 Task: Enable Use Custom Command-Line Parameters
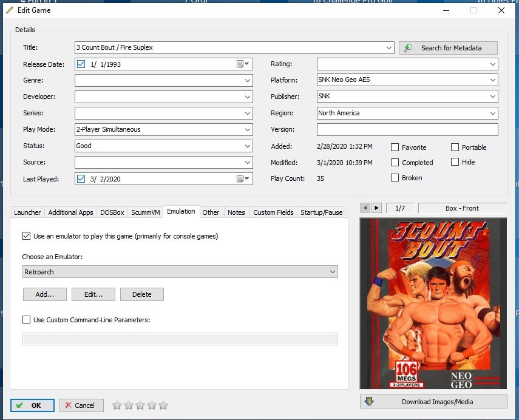[x=26, y=320]
